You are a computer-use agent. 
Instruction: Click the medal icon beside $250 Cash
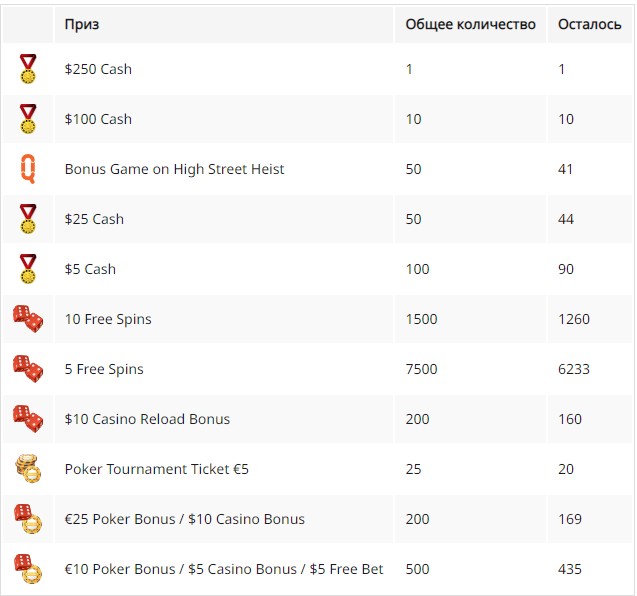coord(28,69)
